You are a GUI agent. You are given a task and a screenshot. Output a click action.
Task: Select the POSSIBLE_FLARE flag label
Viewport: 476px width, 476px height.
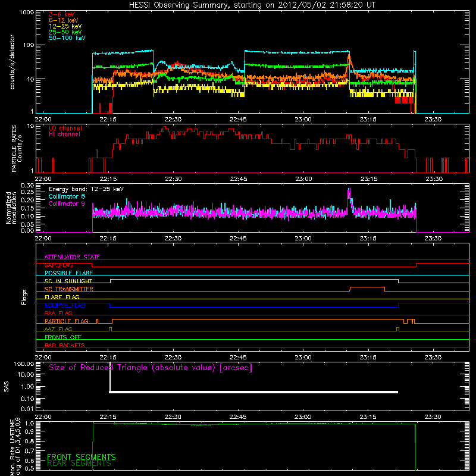[68, 273]
